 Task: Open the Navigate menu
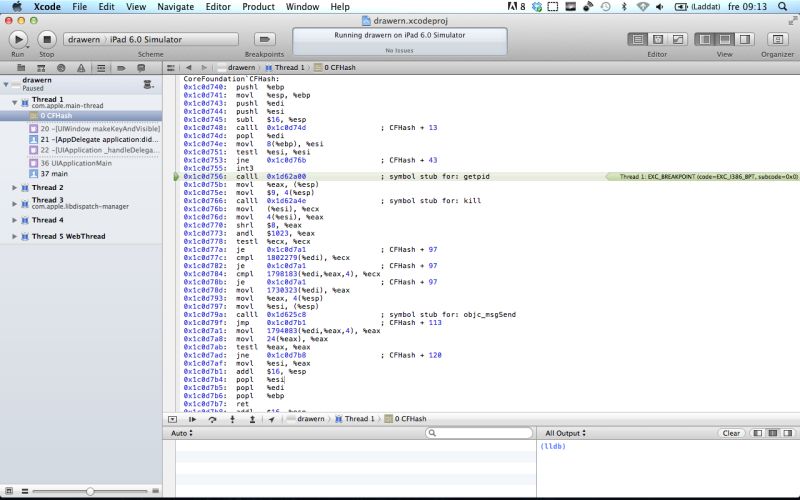[176, 7]
